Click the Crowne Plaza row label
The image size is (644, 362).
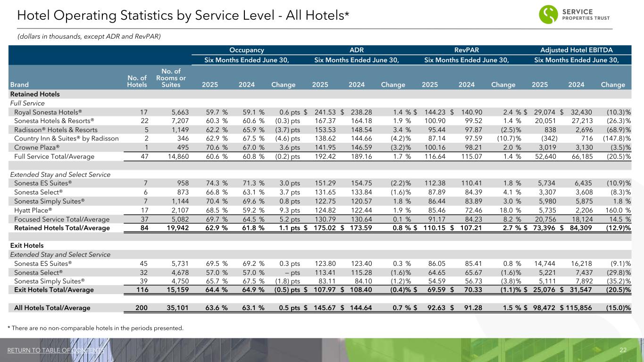(x=37, y=148)
